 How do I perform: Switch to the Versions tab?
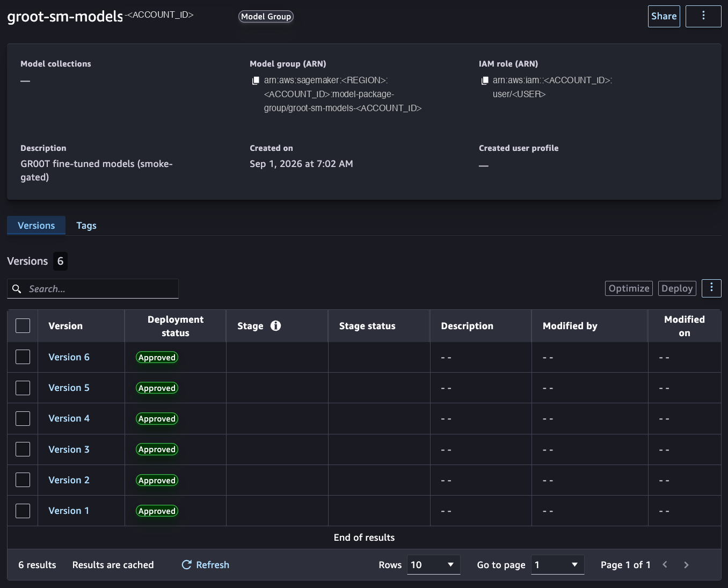(36, 226)
